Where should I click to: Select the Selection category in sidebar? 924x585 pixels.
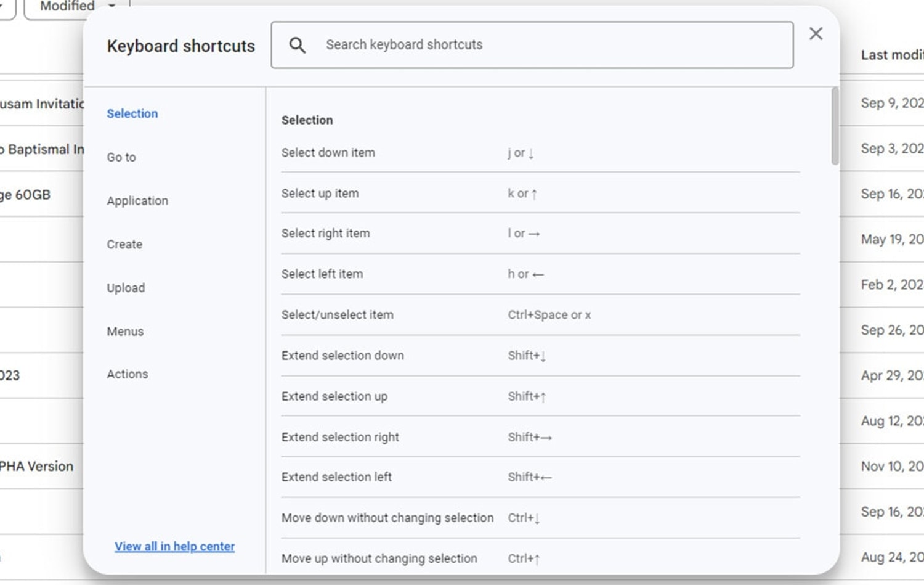click(x=132, y=113)
